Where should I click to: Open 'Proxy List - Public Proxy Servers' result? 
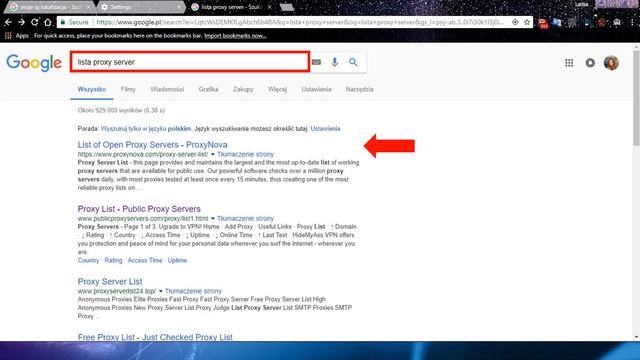139,209
